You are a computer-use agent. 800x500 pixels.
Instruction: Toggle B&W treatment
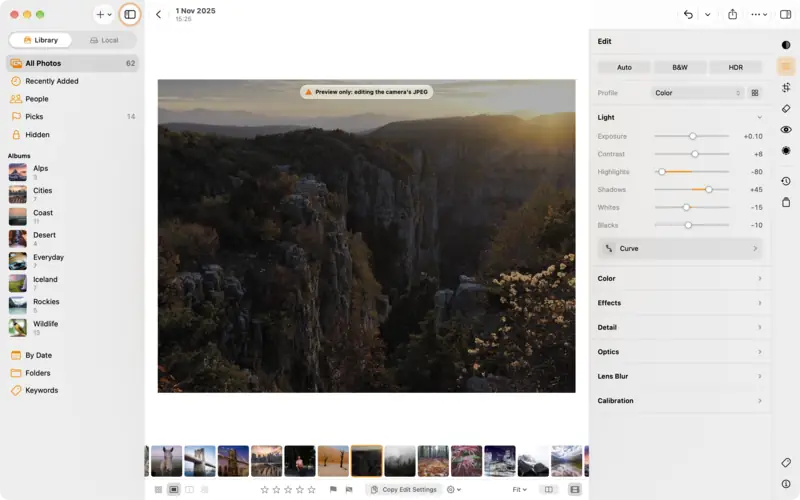click(680, 67)
